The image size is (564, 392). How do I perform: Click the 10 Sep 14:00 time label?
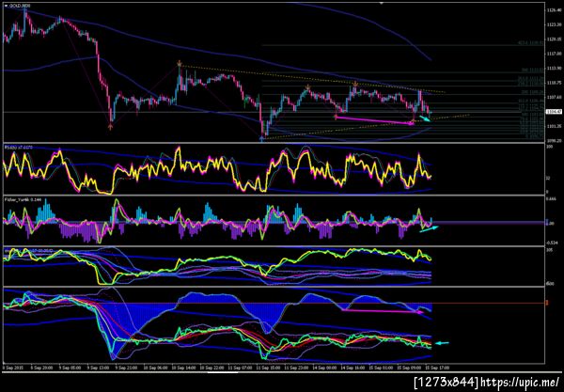[182, 368]
